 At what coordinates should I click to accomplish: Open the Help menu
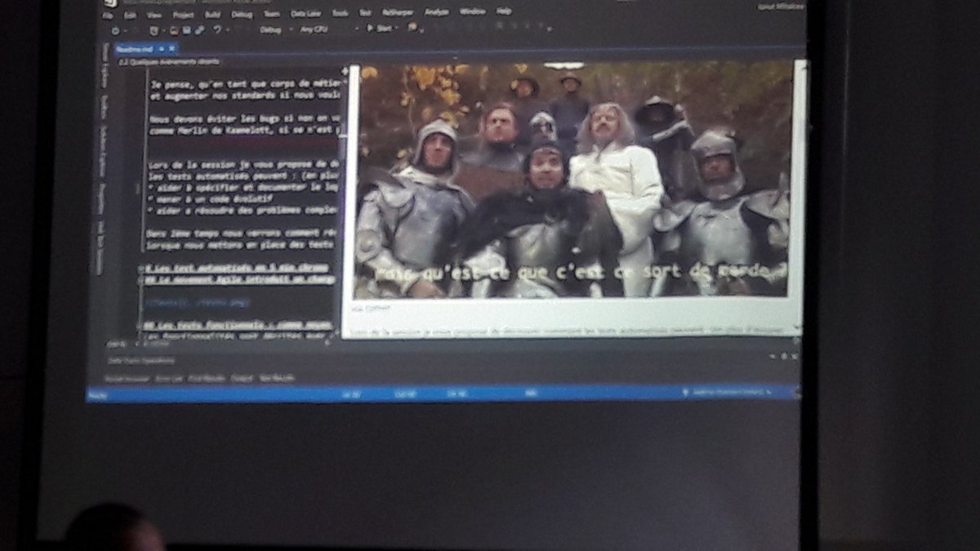point(503,11)
